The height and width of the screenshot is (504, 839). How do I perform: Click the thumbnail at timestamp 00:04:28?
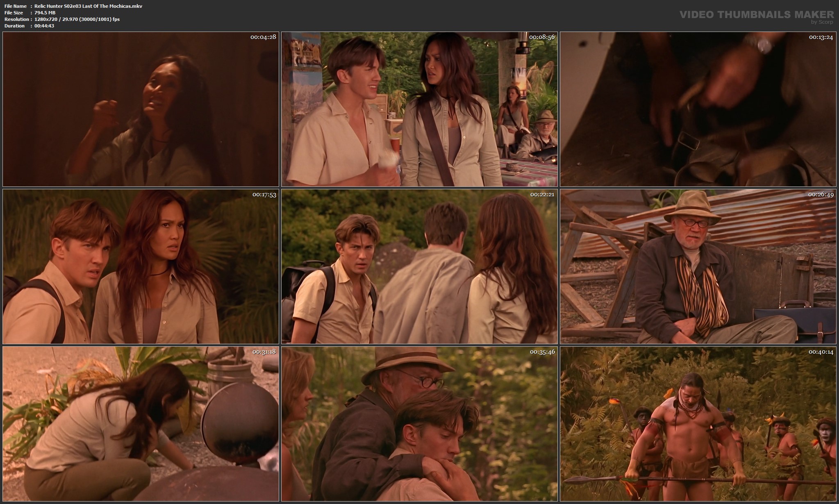[x=141, y=109]
